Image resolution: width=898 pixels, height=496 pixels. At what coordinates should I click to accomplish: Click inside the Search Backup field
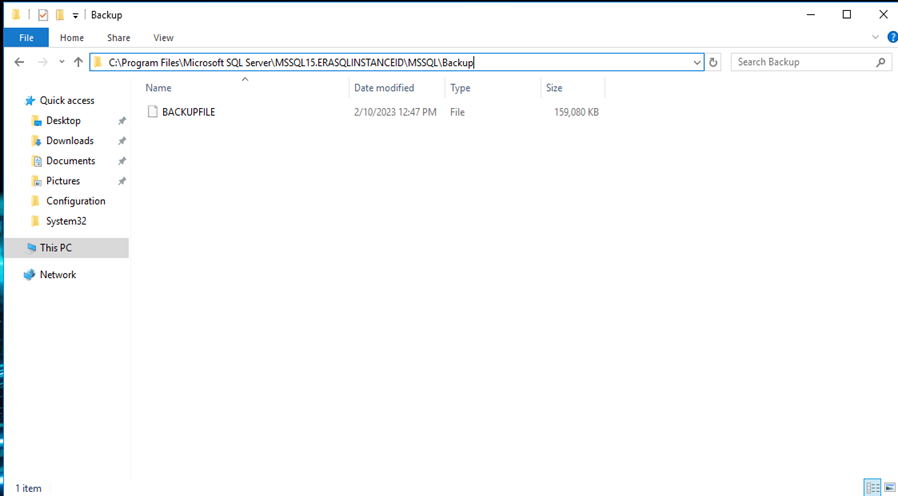pyautogui.click(x=800, y=62)
